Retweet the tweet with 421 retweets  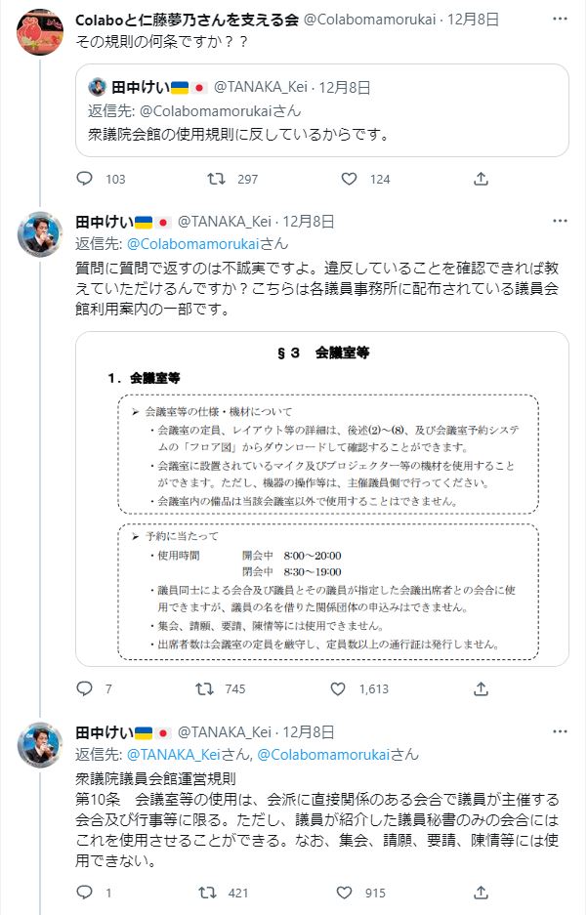click(207, 893)
